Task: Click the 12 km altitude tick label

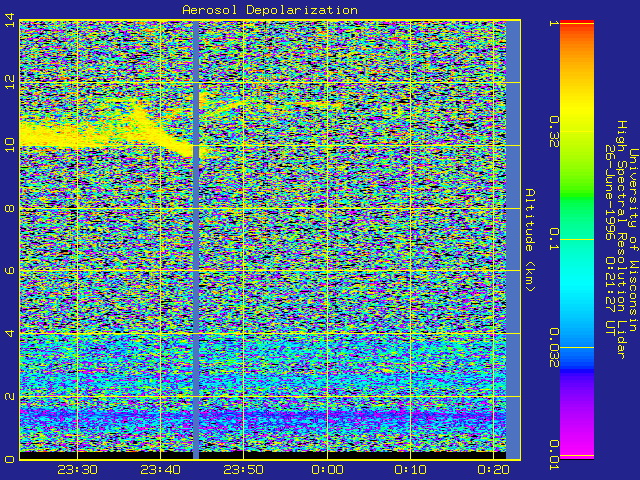Action: click(x=9, y=82)
